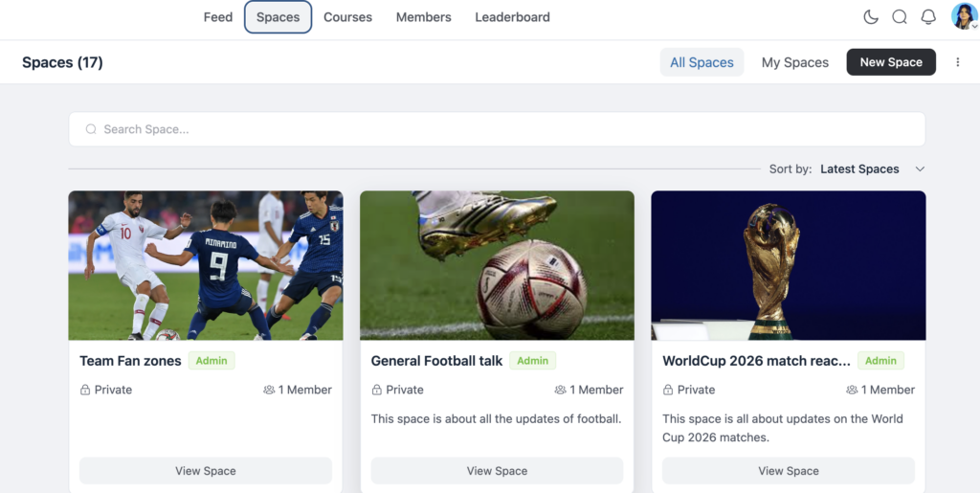
Task: Click 'Private' label on WorldCup 2026 card
Action: 697,390
